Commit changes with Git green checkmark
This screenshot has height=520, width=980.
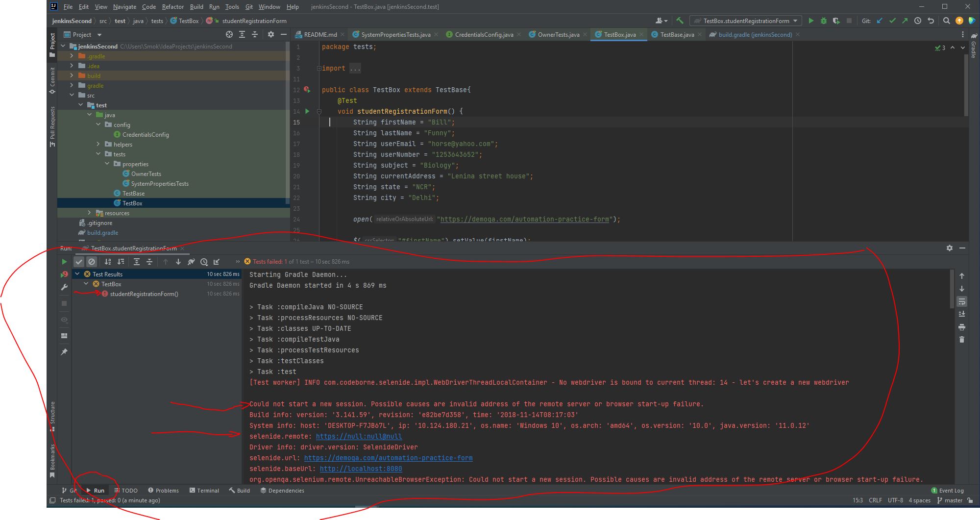892,21
